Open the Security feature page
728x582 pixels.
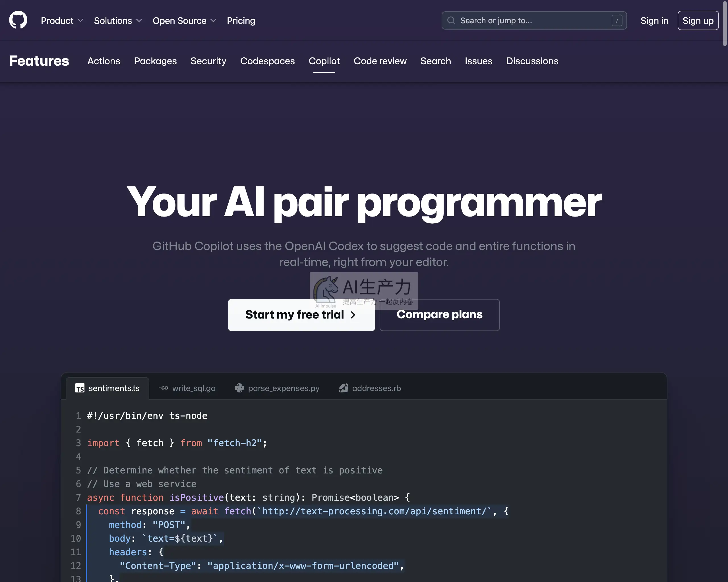[x=208, y=61]
